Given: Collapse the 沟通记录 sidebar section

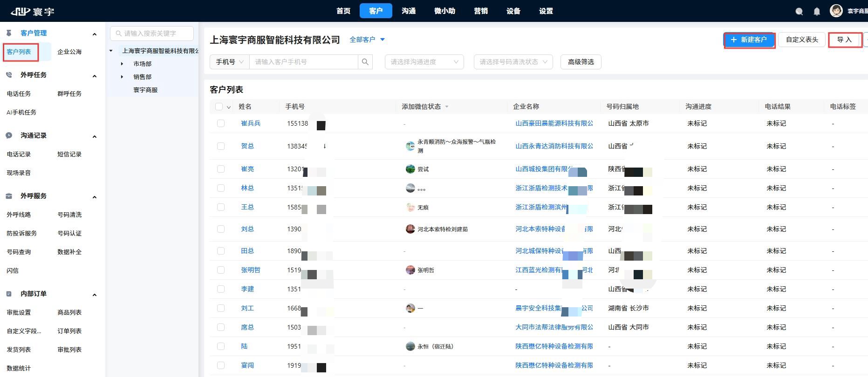Looking at the screenshot, I should [x=95, y=136].
